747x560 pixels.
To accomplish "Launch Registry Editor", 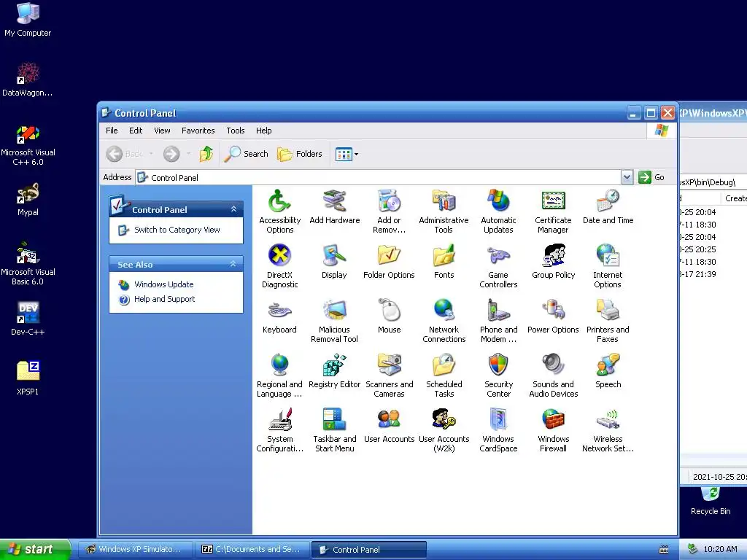I will pos(334,371).
